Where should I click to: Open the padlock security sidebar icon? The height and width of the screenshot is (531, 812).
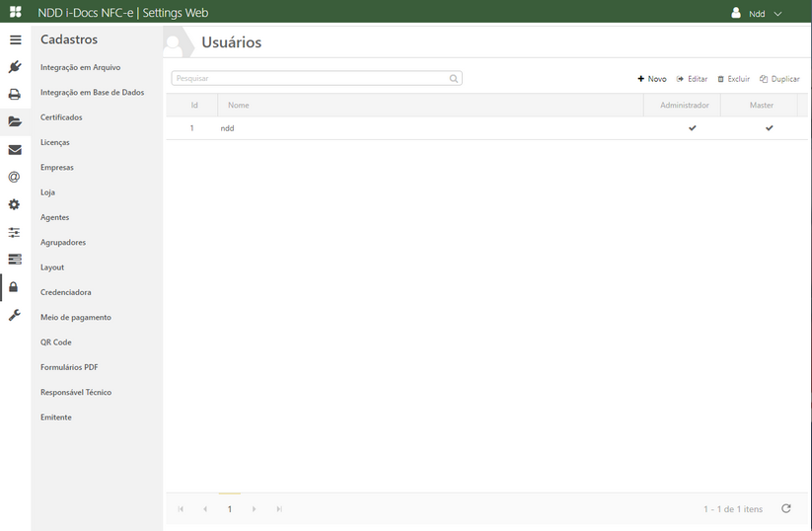[x=14, y=287]
